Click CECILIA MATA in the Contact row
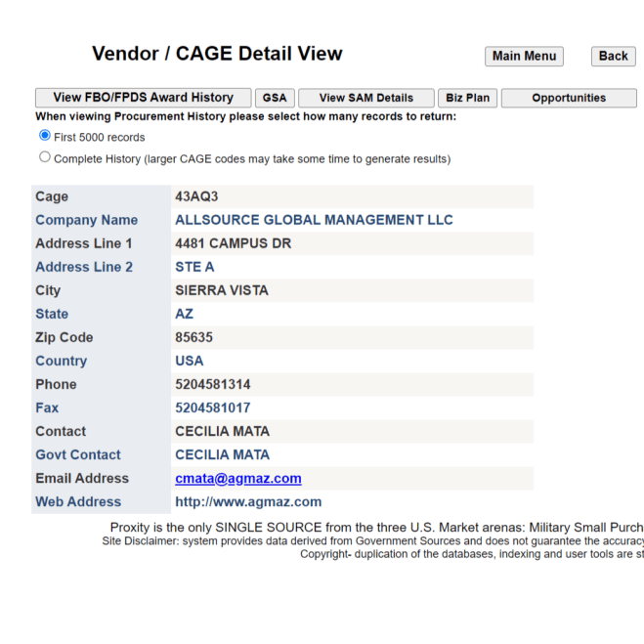 click(x=222, y=431)
